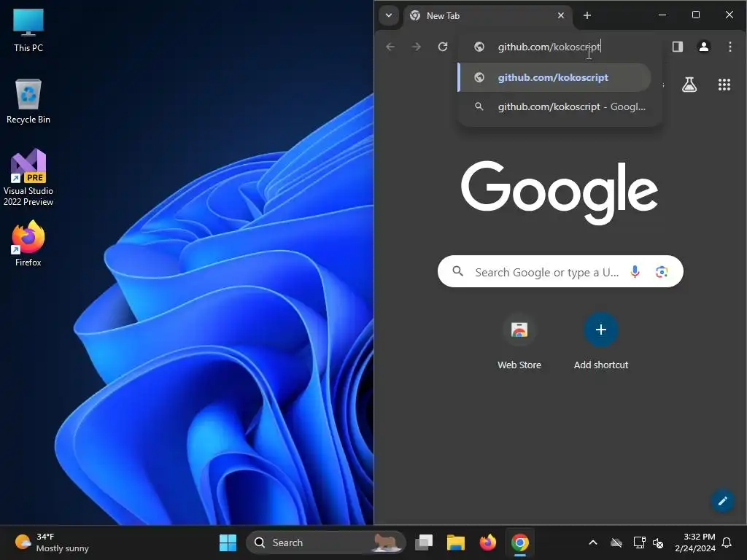Screen dimensions: 747x560
Task: Click the Add shortcut button
Action: tap(601, 341)
